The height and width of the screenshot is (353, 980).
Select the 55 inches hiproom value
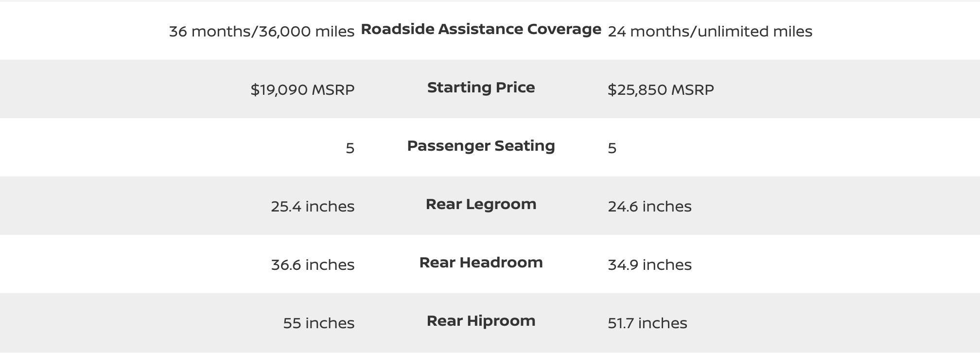tap(319, 323)
